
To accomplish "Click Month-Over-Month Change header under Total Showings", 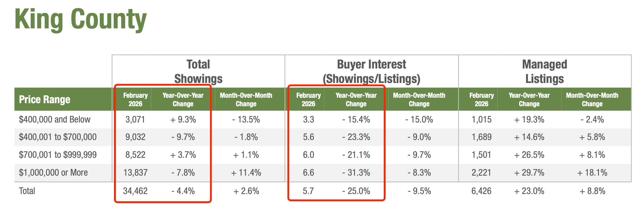I will [x=246, y=100].
